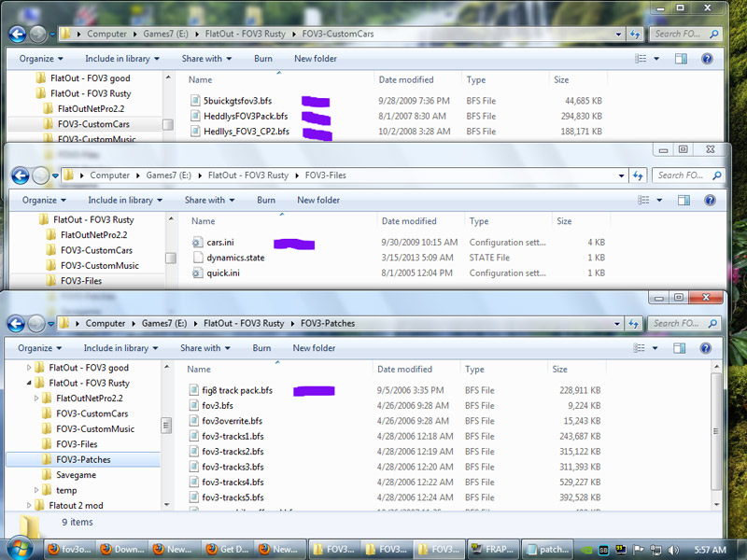Go back in FOV3-Files window
This screenshot has width=747, height=560.
(21, 175)
